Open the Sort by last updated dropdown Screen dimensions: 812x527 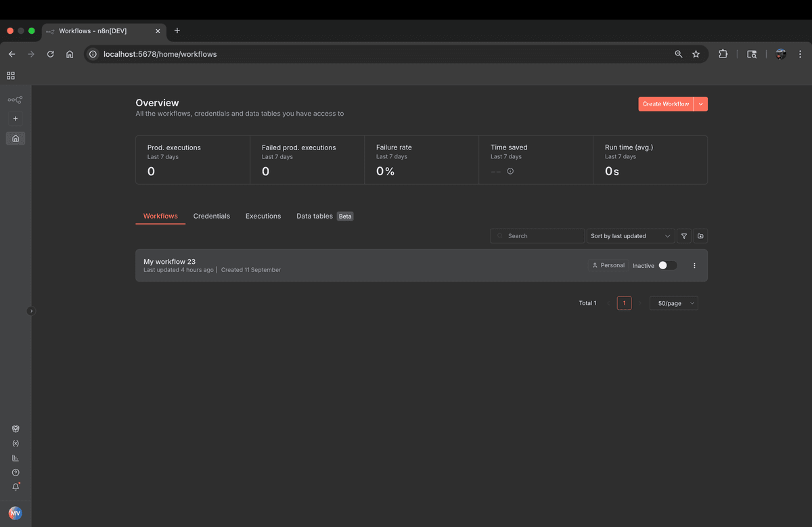click(x=629, y=236)
